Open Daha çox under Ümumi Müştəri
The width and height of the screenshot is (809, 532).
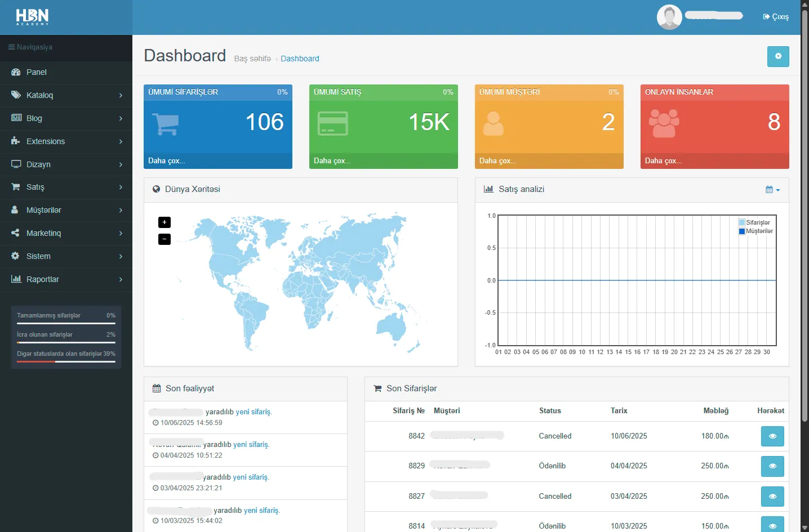pyautogui.click(x=498, y=161)
